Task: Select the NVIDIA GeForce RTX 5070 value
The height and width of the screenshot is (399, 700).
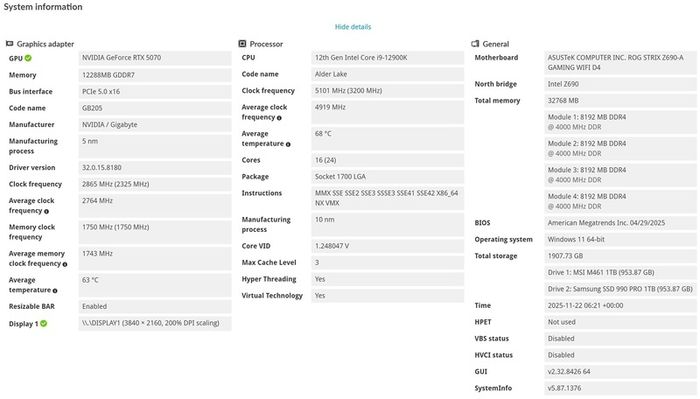Action: pos(155,58)
